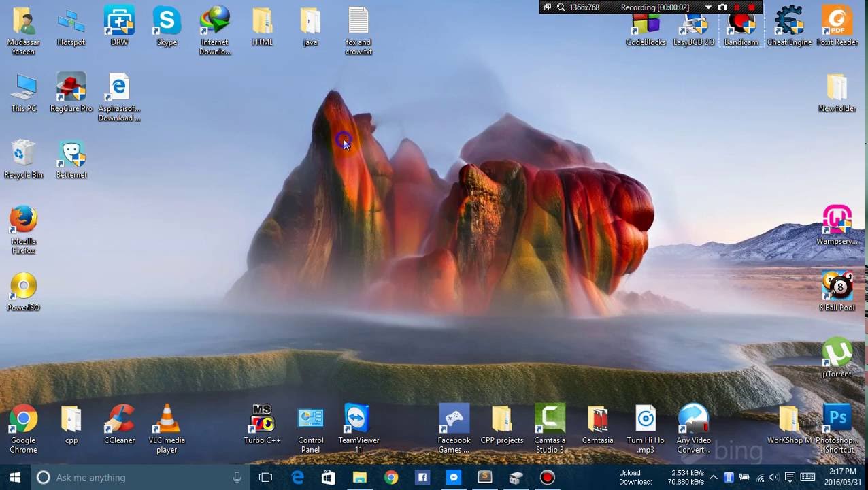Image resolution: width=868 pixels, height=490 pixels.
Task: Pause the Bandicam recording
Action: (x=737, y=7)
